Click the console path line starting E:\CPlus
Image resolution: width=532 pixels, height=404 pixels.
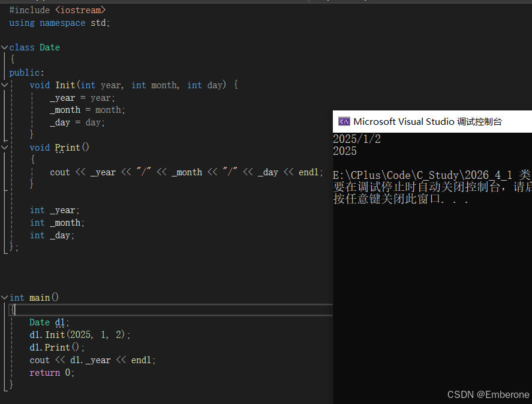tap(432, 175)
